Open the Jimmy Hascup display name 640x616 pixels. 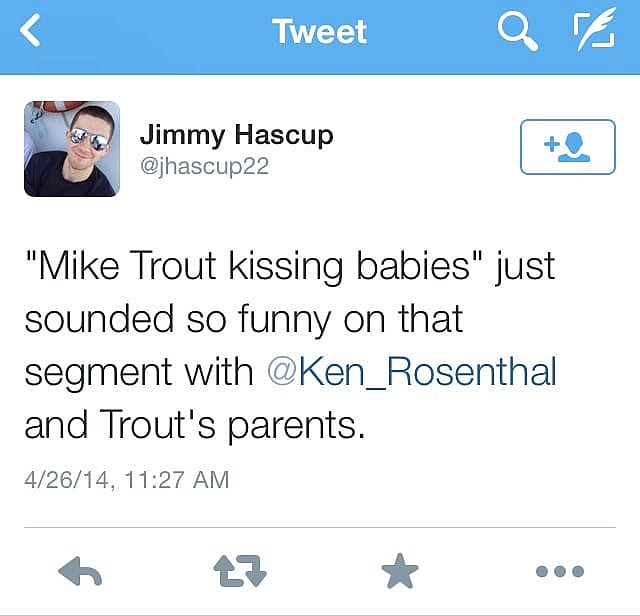click(x=236, y=134)
